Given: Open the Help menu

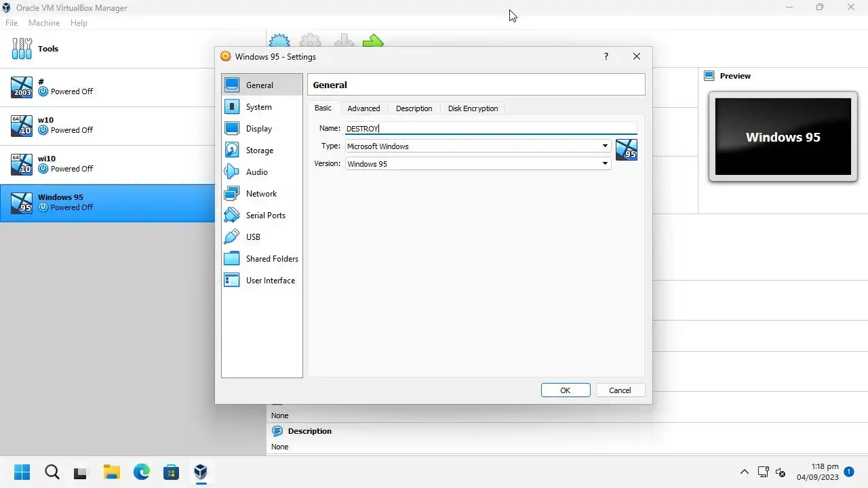Looking at the screenshot, I should click(x=79, y=22).
